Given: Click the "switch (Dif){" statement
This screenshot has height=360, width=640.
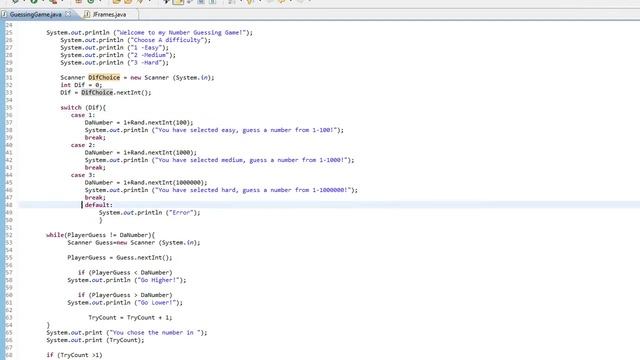Looking at the screenshot, I should (83, 107).
